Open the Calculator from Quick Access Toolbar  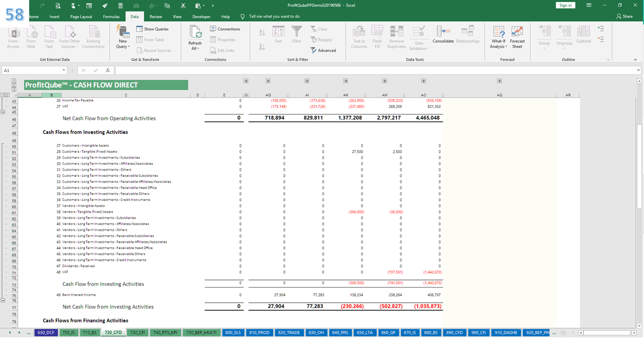pos(121,6)
